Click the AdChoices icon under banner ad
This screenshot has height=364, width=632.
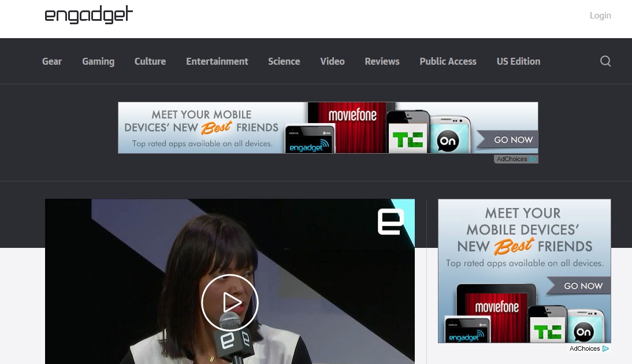pos(533,159)
